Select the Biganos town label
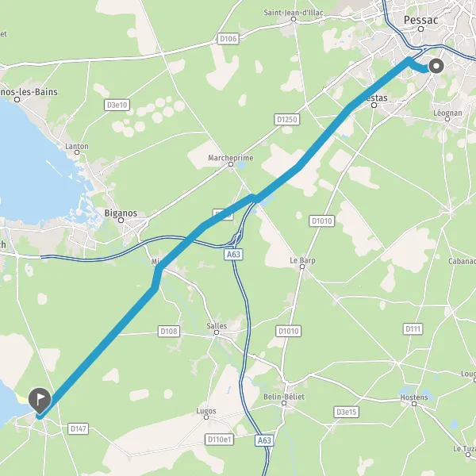Image resolution: width=476 pixels, height=476 pixels. (x=121, y=213)
